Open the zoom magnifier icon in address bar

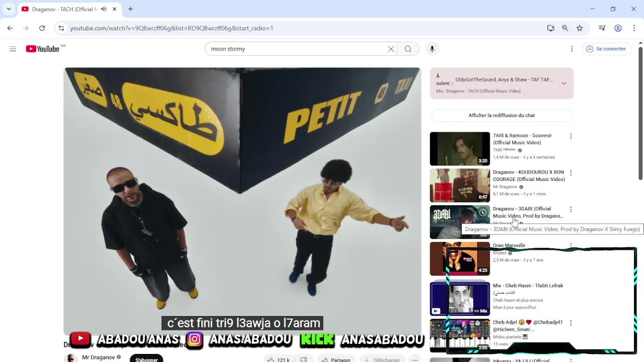[565, 28]
